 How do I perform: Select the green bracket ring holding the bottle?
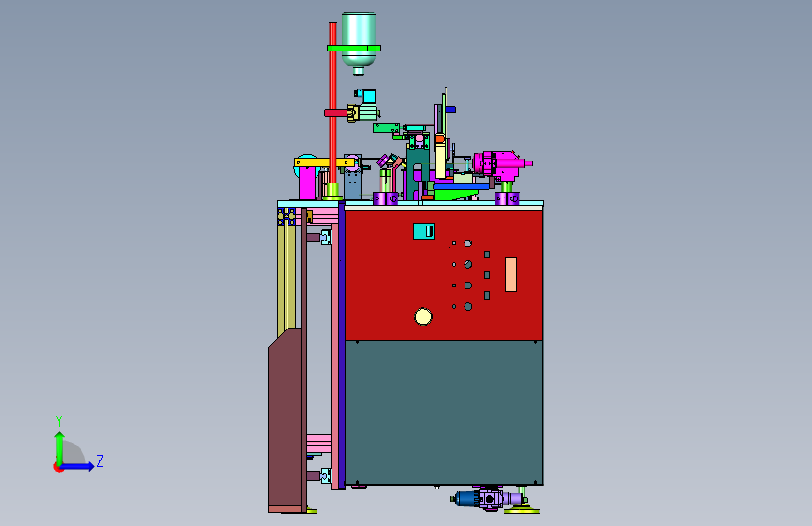pos(354,48)
